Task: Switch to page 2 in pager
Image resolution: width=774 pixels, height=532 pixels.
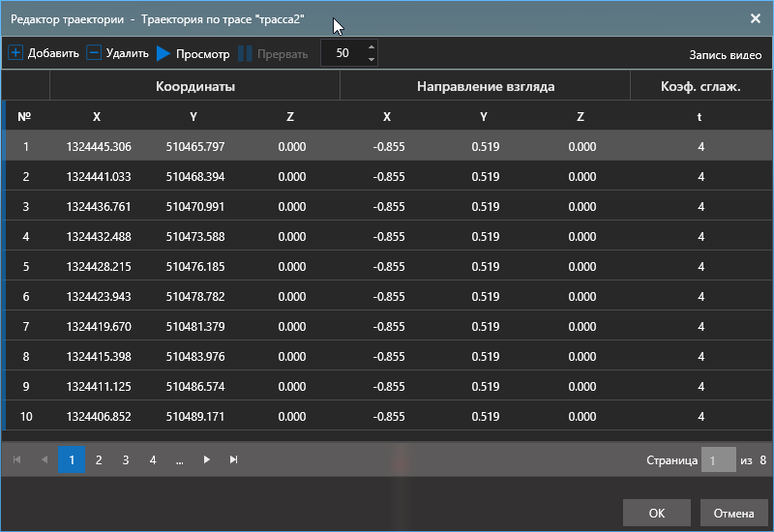Action: 99,459
